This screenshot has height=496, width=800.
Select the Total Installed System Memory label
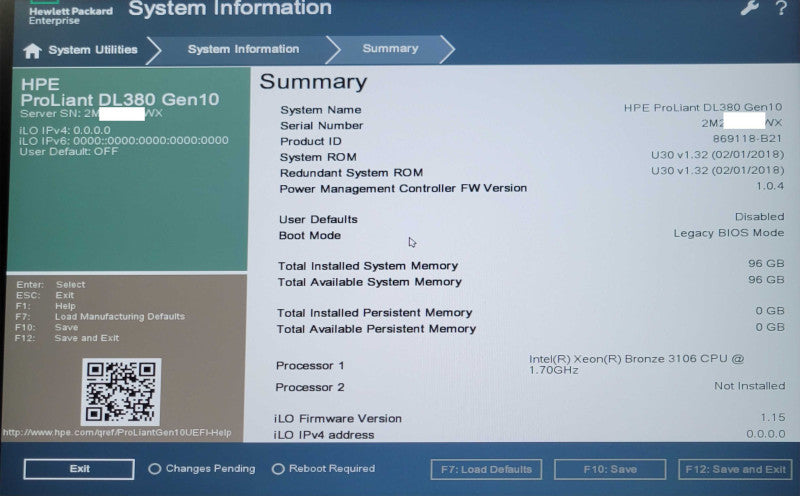(x=368, y=266)
